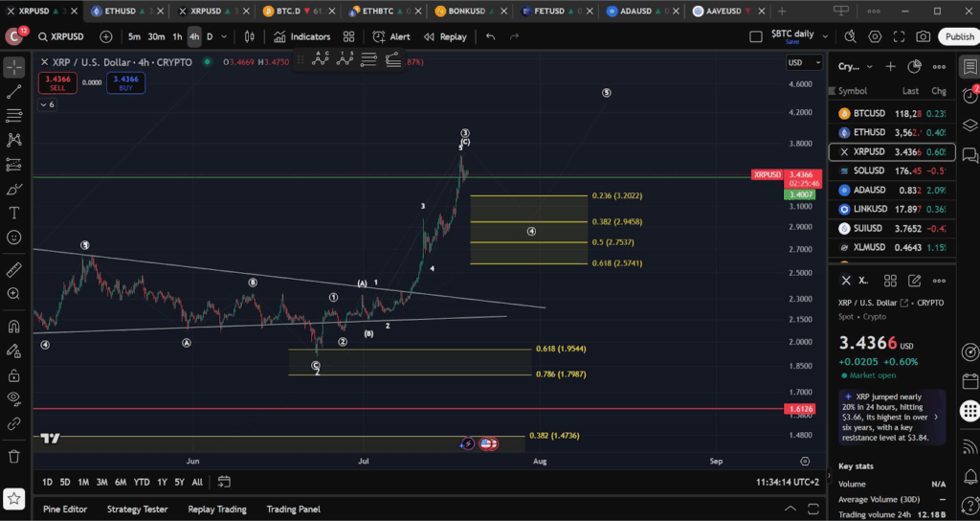The image size is (980, 521).
Task: Click the SELL 3.4366 button
Action: (x=57, y=83)
